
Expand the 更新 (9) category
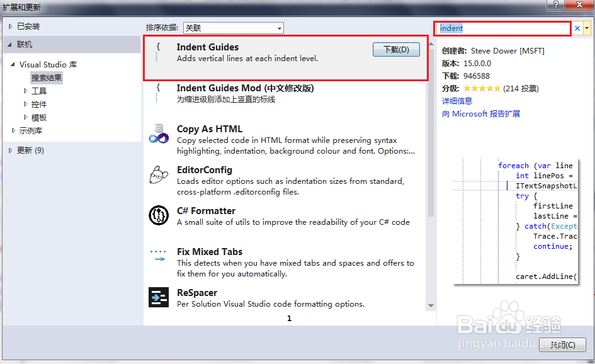tap(11, 151)
